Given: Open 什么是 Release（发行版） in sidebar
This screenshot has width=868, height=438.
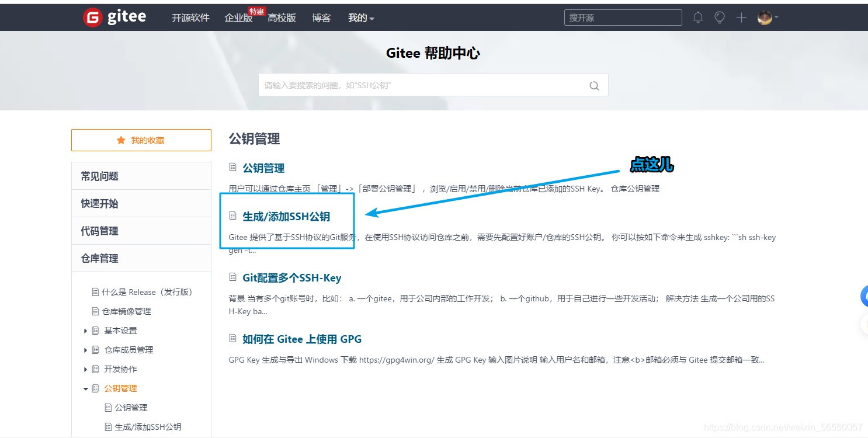Looking at the screenshot, I should (x=147, y=292).
